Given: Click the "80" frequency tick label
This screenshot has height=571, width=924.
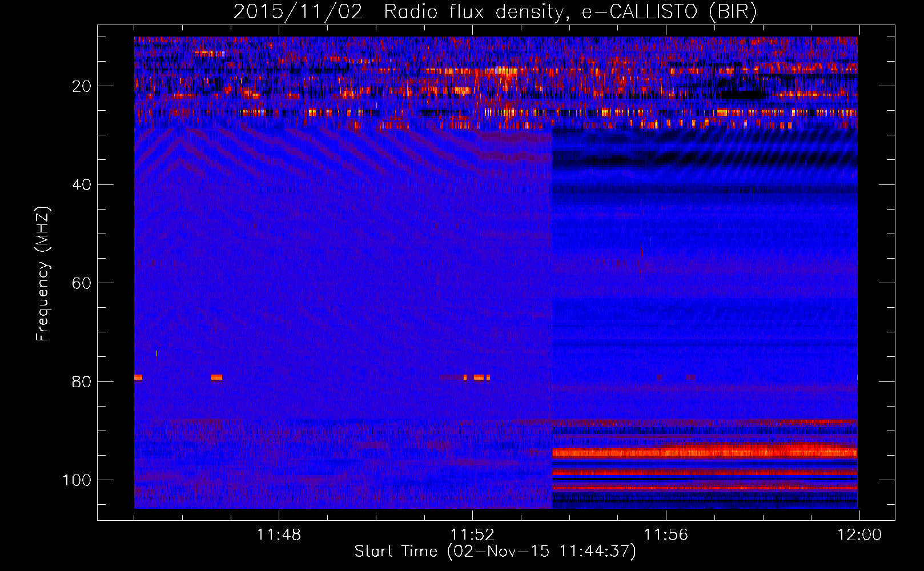Looking at the screenshot, I should 82,382.
